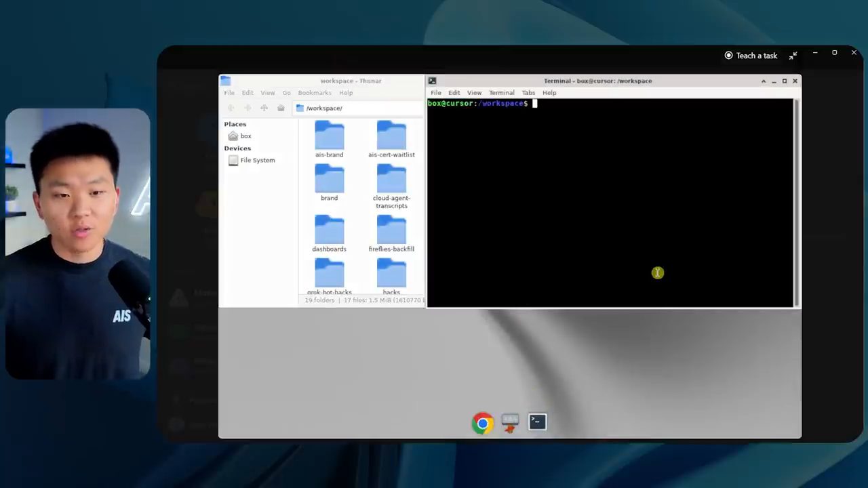868x488 pixels.
Task: Open Thunar View menu
Action: pos(268,93)
